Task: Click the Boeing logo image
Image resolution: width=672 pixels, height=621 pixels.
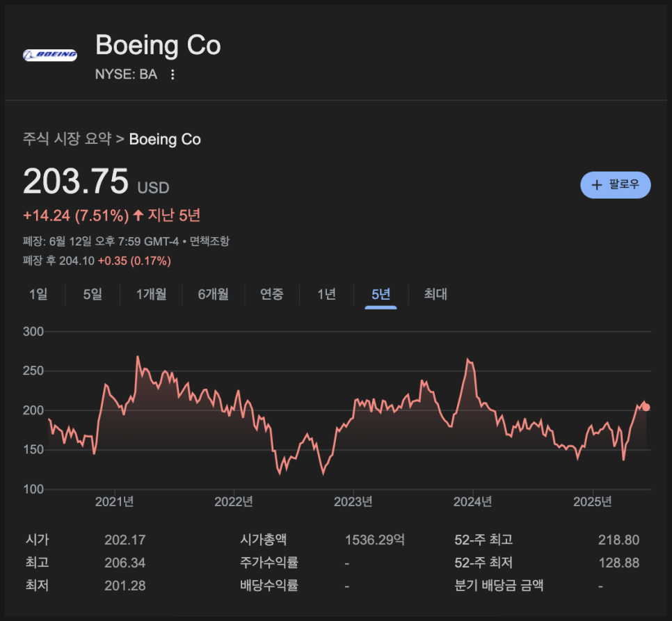Action: pyautogui.click(x=49, y=55)
